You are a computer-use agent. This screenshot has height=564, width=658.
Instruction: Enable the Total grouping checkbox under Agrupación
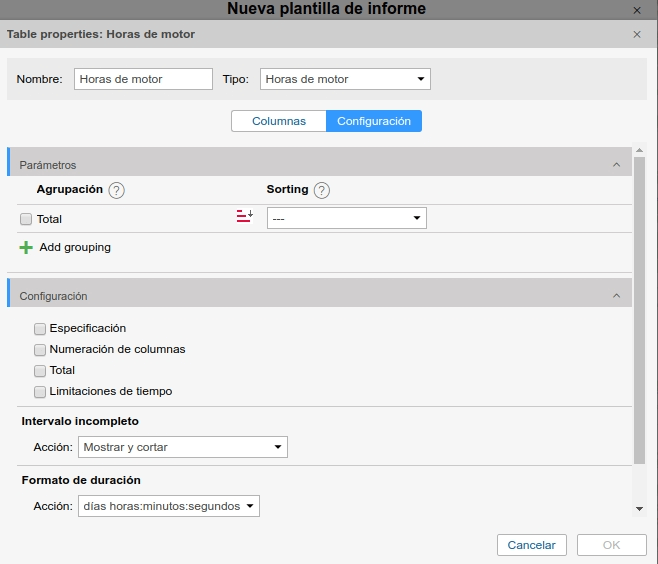tap(26, 219)
